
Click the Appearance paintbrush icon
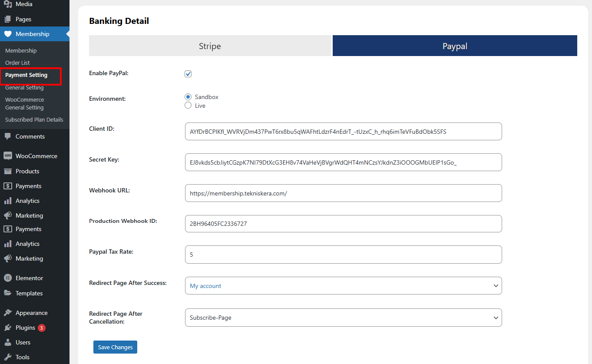pos(8,313)
